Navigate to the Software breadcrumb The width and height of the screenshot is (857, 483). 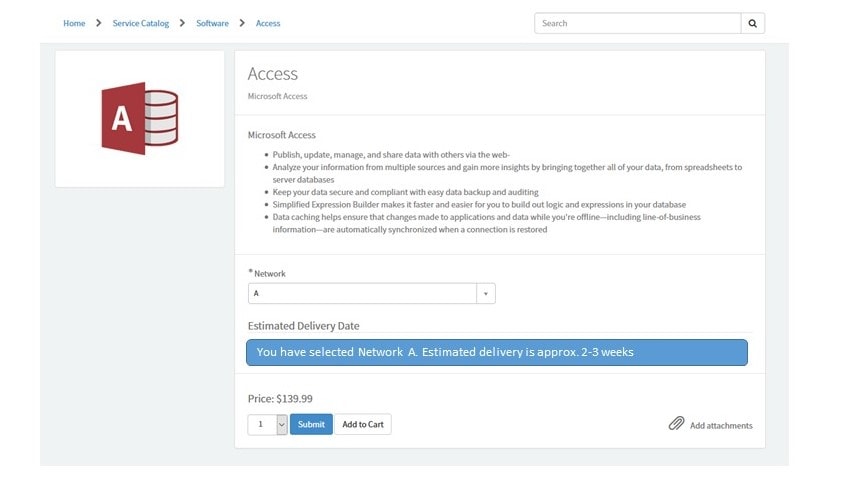click(x=212, y=23)
